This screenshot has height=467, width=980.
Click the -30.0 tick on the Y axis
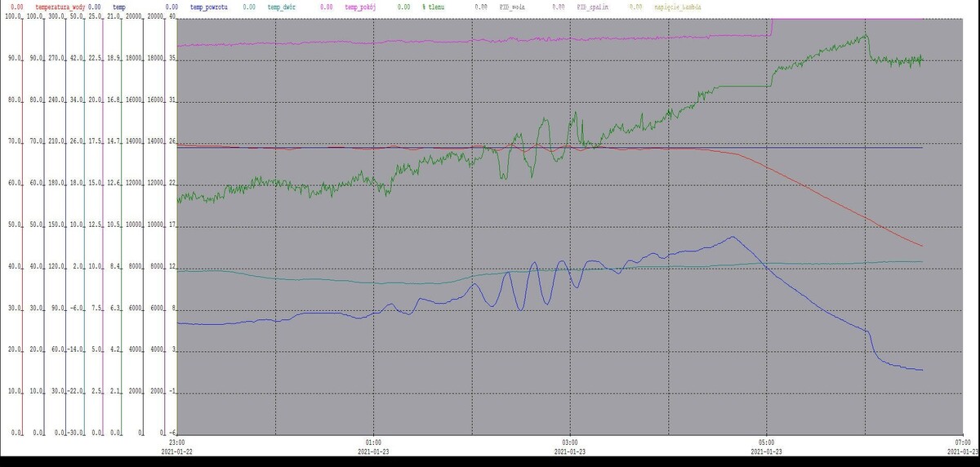pyautogui.click(x=73, y=432)
